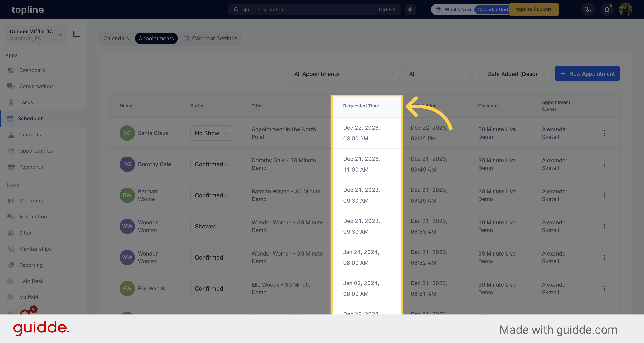Open Payments in the sidebar
Image resolution: width=644 pixels, height=343 pixels.
click(x=31, y=167)
